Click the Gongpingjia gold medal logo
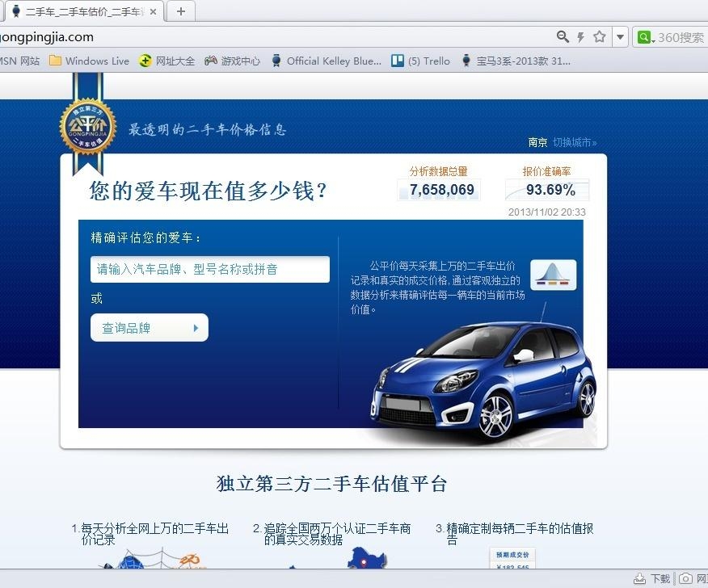 pos(87,127)
